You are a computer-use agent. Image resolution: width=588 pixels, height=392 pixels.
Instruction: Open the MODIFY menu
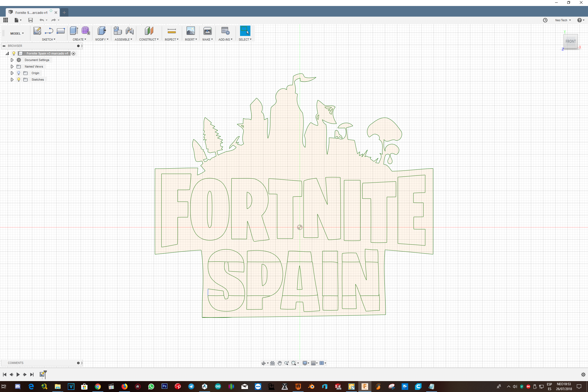click(102, 39)
